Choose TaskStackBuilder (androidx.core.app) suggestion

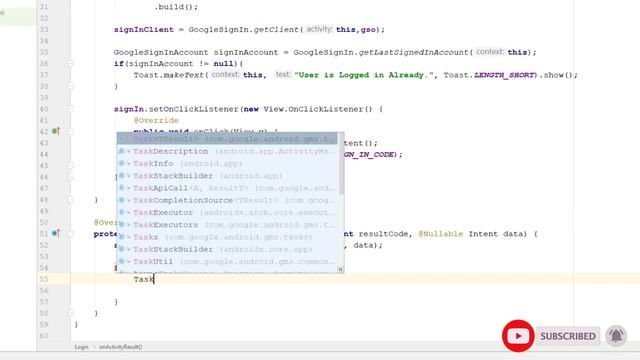pos(227,249)
